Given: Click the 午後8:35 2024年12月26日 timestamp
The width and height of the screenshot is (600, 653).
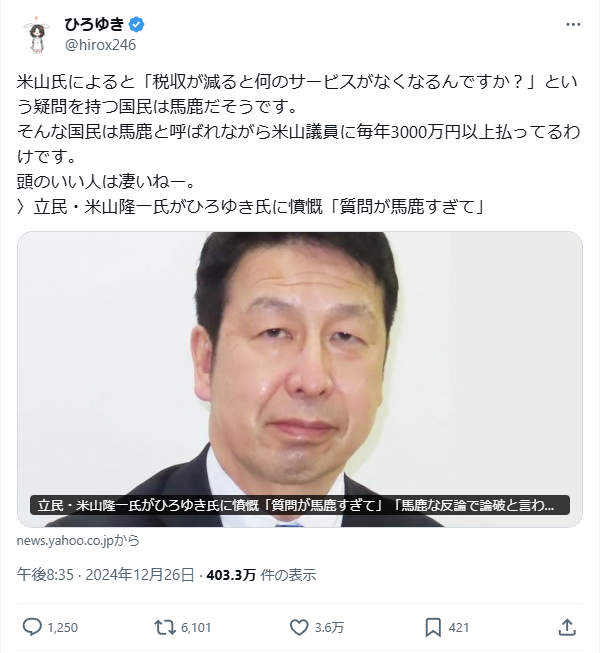Looking at the screenshot, I should [105, 575].
